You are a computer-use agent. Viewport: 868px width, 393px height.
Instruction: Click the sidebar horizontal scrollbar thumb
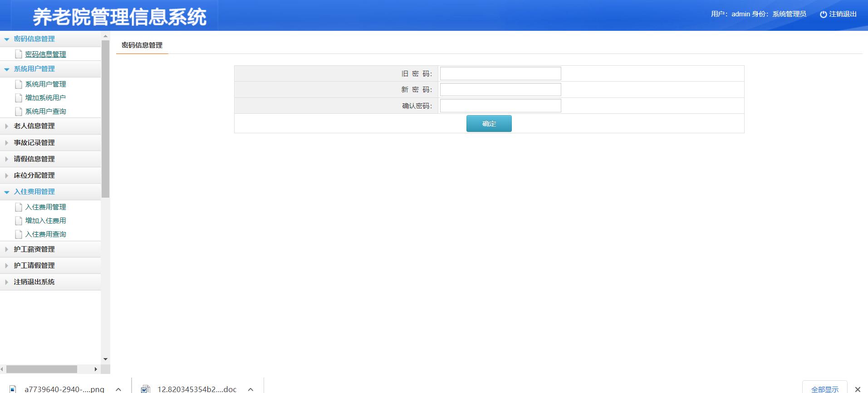tap(41, 369)
